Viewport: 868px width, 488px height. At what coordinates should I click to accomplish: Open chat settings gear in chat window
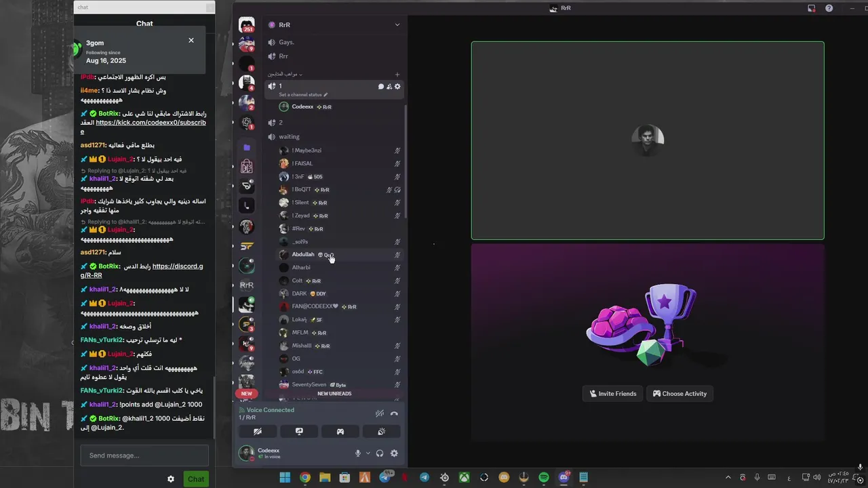(x=171, y=479)
